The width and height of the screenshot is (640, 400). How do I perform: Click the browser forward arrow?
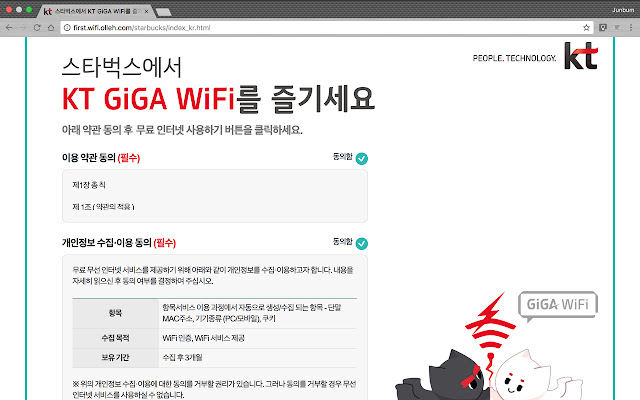23,28
